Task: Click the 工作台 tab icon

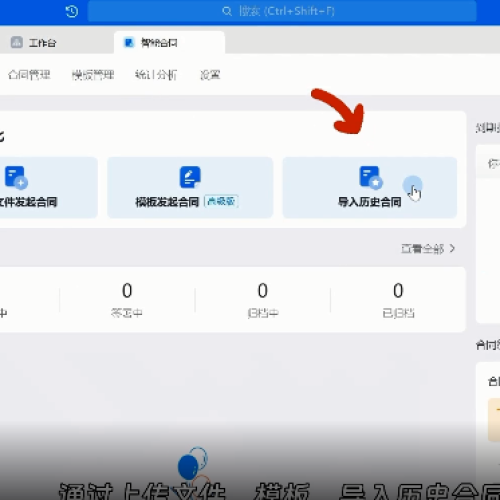Action: [17, 42]
